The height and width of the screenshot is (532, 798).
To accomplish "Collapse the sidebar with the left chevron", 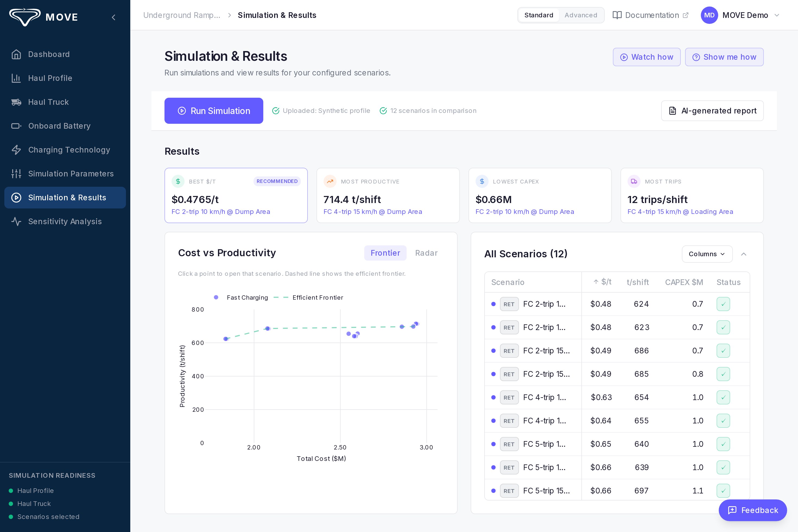I will [114, 17].
